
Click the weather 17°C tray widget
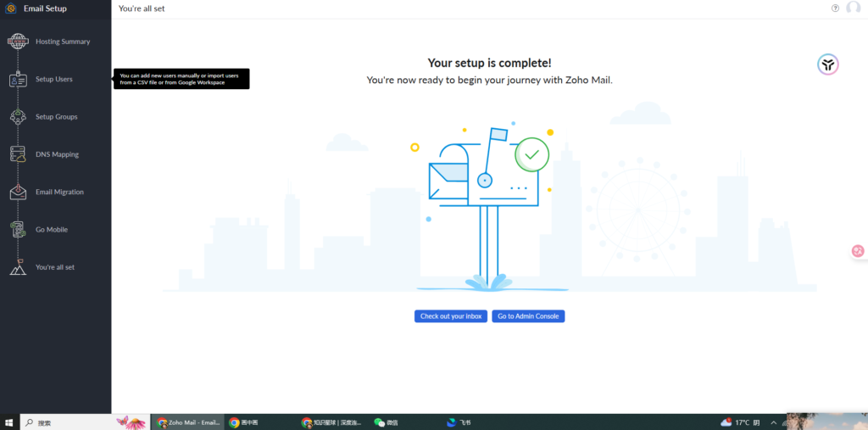click(x=740, y=422)
